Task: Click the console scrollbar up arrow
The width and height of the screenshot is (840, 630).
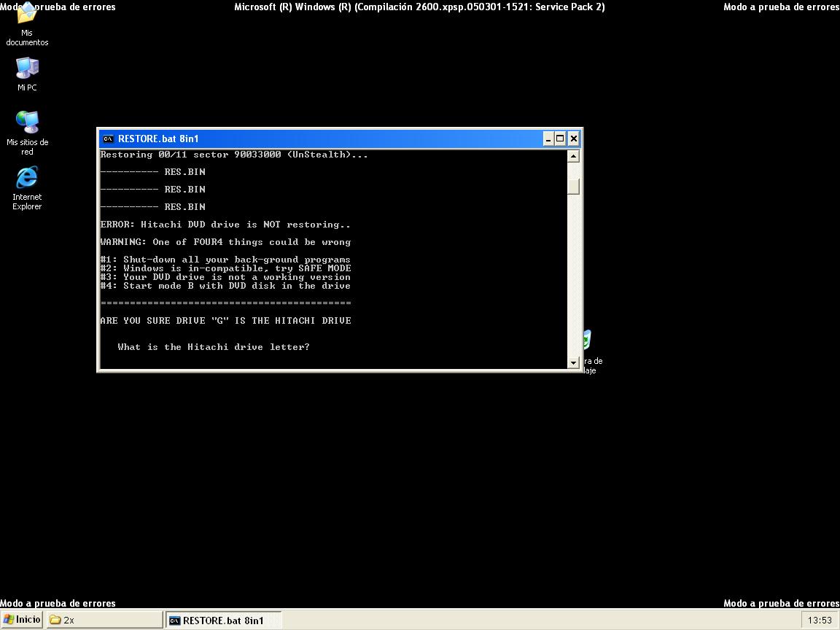Action: (573, 156)
